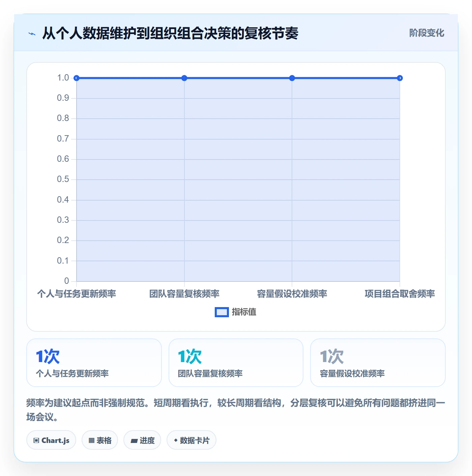
Task: Click the x-axis label 容量假设校准频率
Action: 292,294
